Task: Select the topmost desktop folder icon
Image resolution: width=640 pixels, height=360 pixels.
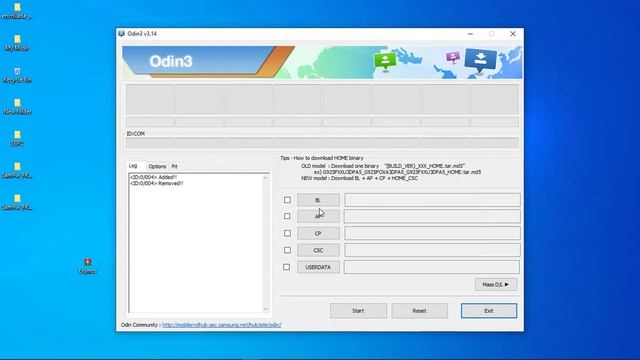Action: (x=17, y=11)
